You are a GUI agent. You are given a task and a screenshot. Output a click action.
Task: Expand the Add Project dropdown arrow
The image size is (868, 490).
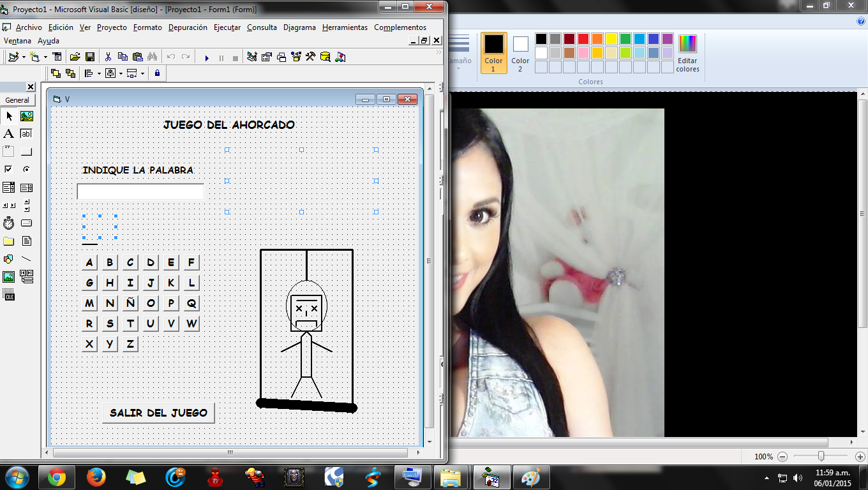24,57
